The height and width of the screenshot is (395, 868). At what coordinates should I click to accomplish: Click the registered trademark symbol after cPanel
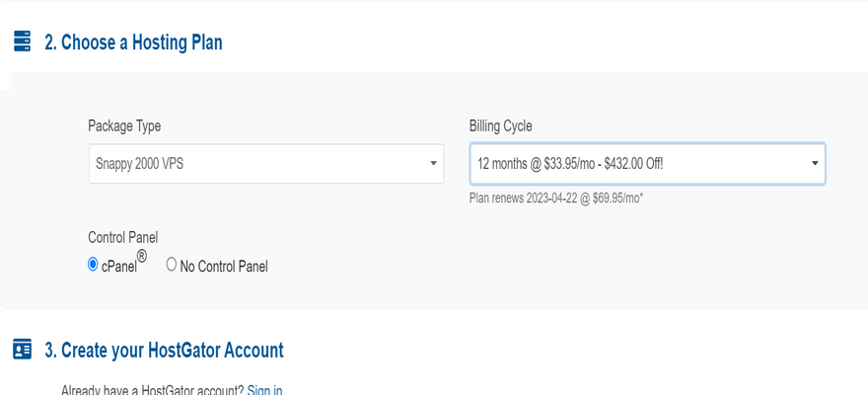(x=141, y=258)
